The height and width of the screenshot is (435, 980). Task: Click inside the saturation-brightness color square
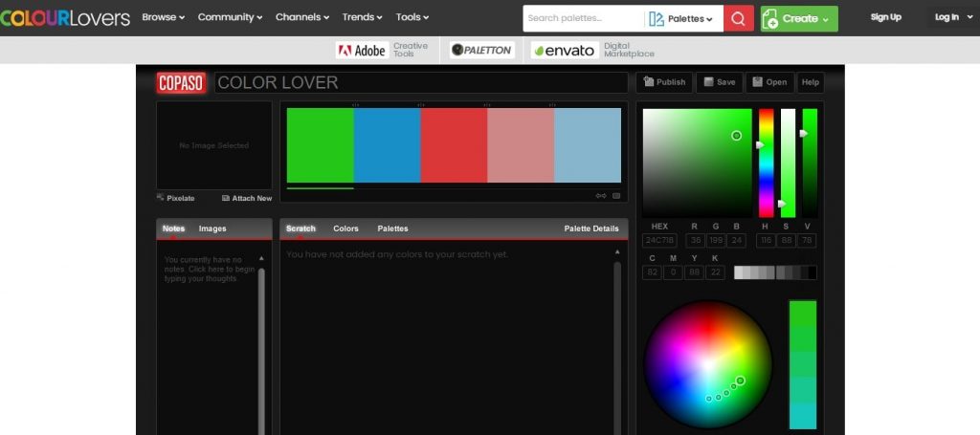point(698,163)
